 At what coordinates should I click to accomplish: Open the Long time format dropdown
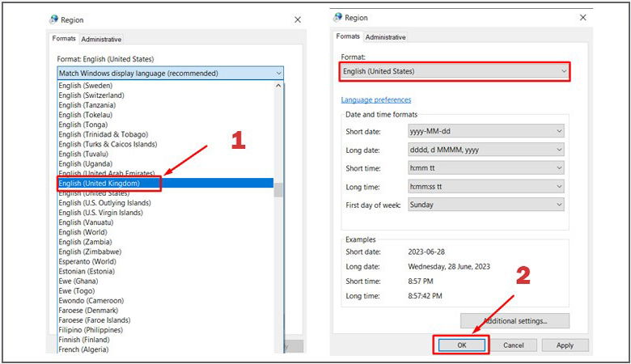point(486,186)
